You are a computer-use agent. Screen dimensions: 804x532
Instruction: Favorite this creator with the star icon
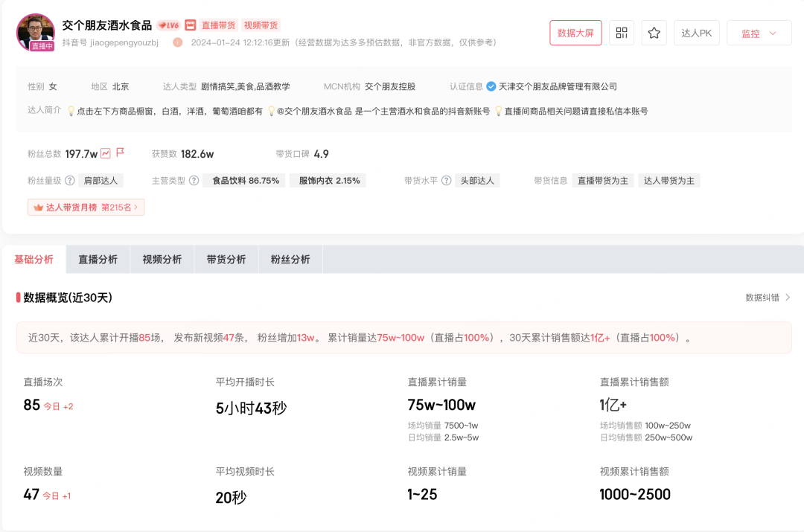click(x=654, y=33)
